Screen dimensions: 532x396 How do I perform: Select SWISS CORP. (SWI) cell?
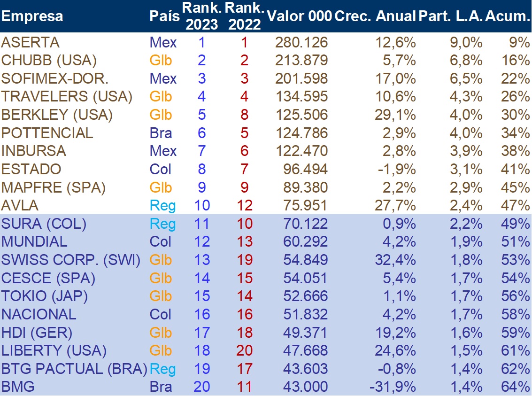70,260
